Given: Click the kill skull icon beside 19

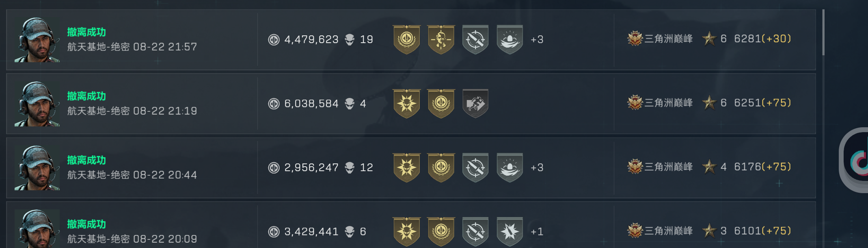Looking at the screenshot, I should [350, 39].
